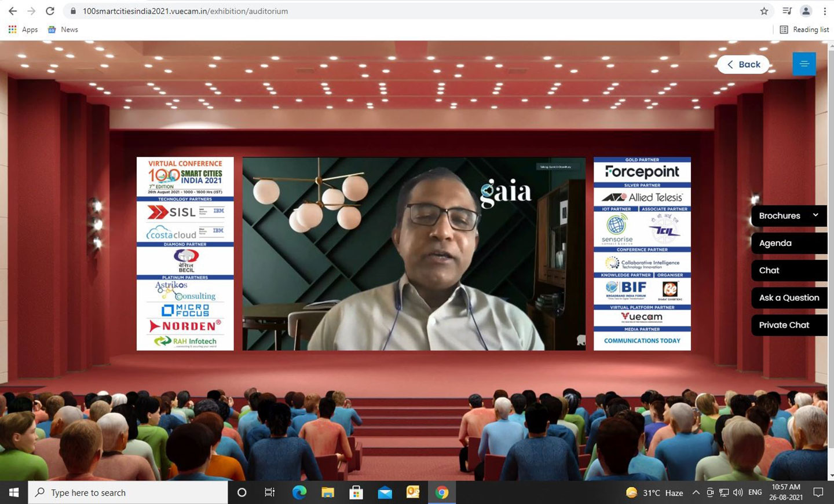Open Task View on the taskbar
Screen dimensions: 834x504
[x=270, y=492]
